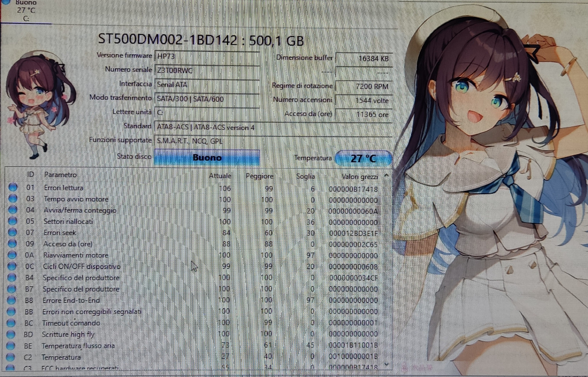The width and height of the screenshot is (588, 377).
Task: Click the status orb for Tempo avvio motore
Action: click(x=13, y=199)
